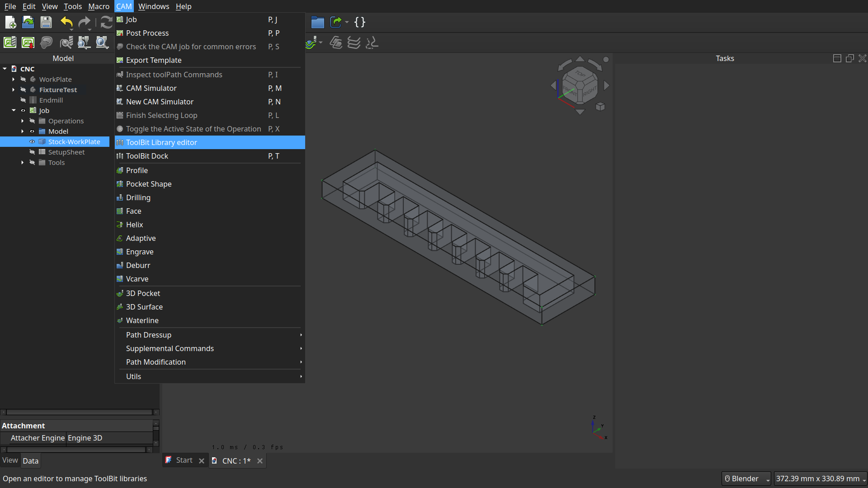Click the Open document toolbar icon

(x=28, y=22)
